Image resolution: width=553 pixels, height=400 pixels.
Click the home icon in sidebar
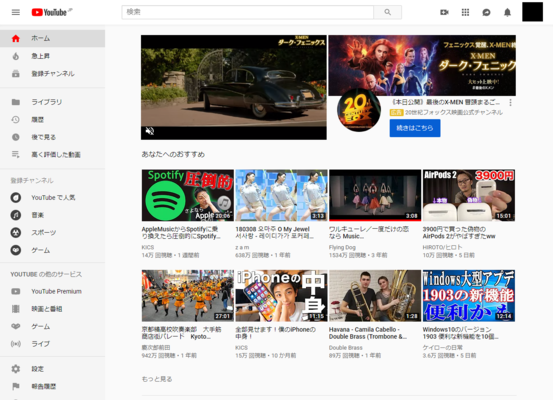click(x=16, y=38)
